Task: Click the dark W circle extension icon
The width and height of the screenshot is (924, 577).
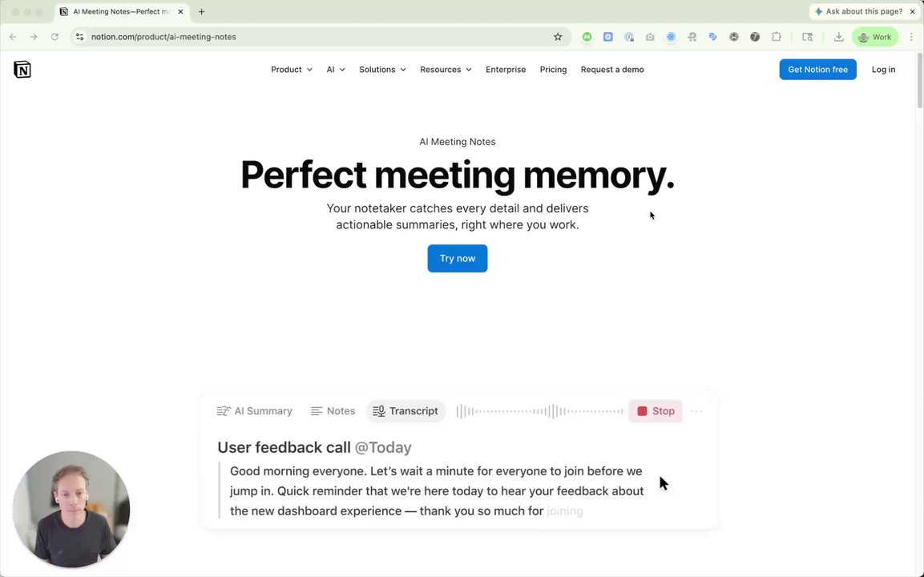Action: 733,37
